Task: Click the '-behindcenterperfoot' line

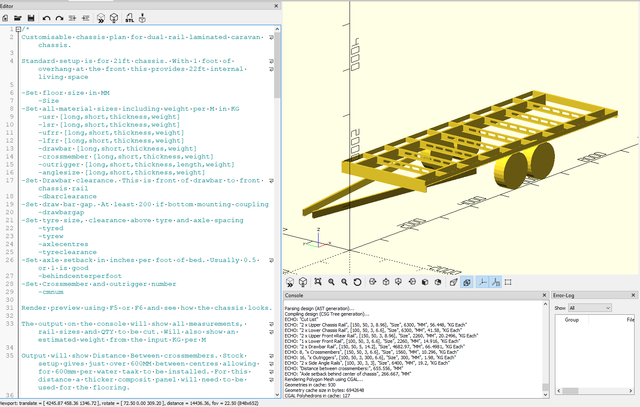Action: (x=80, y=276)
